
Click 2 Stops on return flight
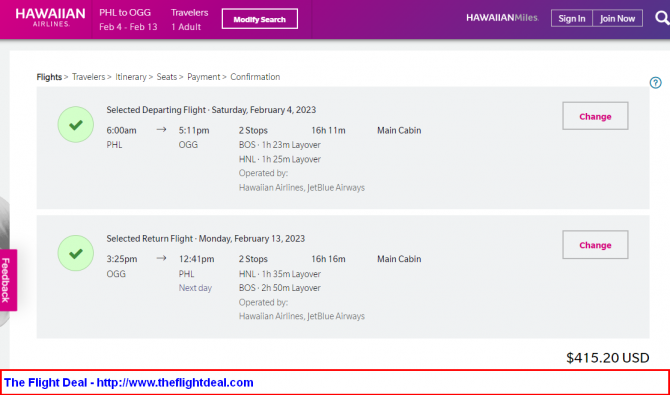tap(253, 259)
